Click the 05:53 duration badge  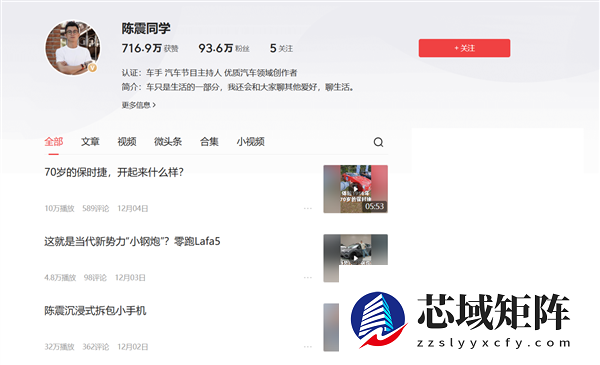[374, 207]
